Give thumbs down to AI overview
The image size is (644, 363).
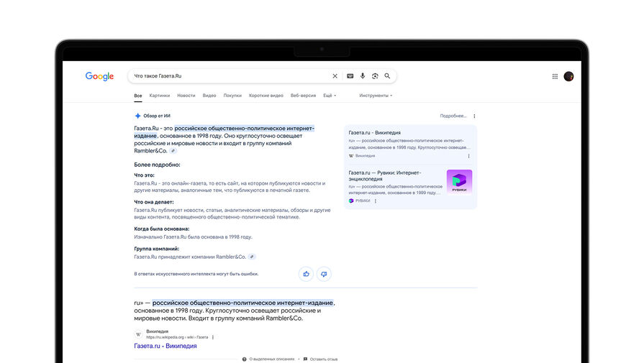click(324, 274)
